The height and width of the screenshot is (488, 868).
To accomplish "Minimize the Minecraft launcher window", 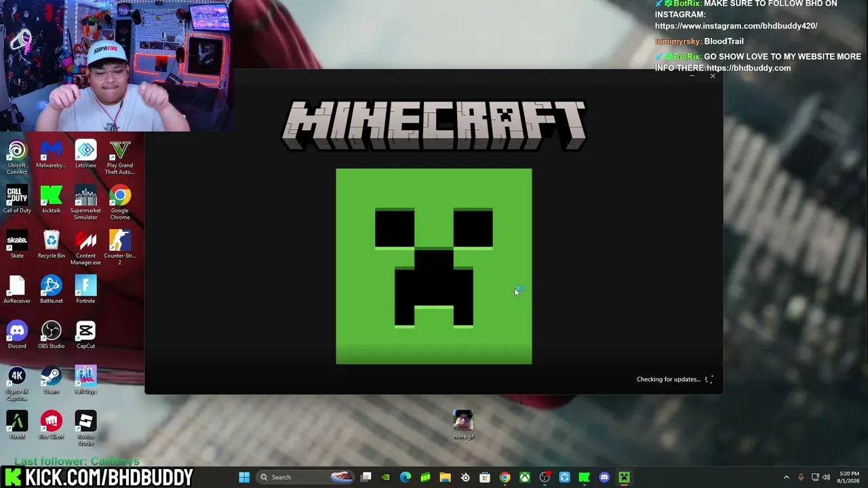I will 692,76.
